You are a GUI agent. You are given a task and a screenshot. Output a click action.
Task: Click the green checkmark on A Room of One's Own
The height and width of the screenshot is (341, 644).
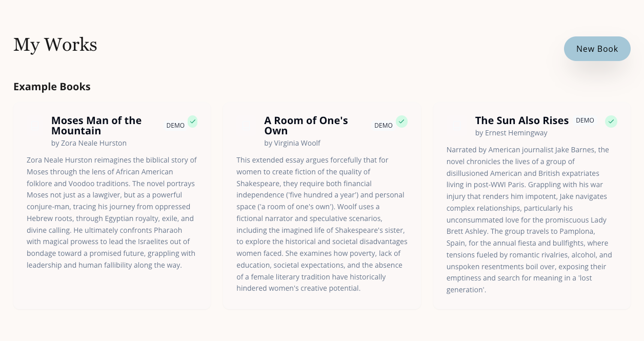401,122
